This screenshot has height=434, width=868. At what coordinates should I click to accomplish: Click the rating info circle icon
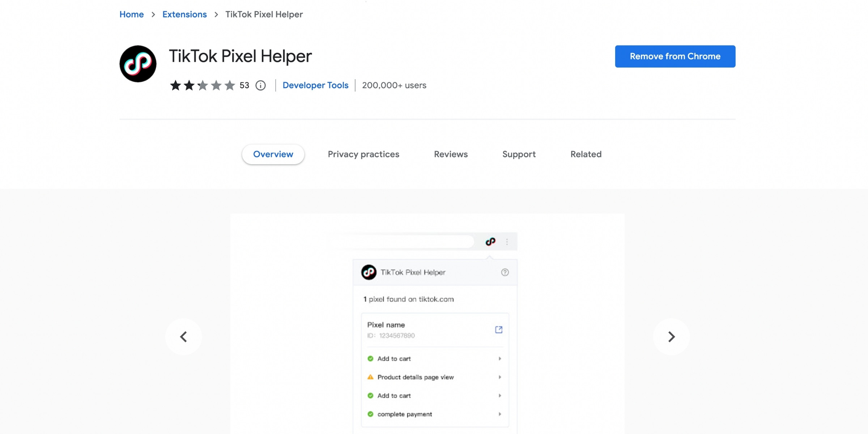click(260, 85)
